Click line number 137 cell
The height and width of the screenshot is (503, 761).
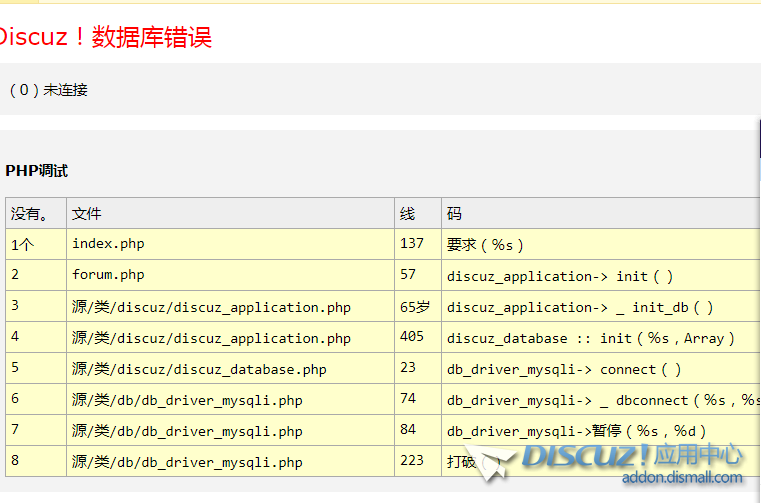412,244
